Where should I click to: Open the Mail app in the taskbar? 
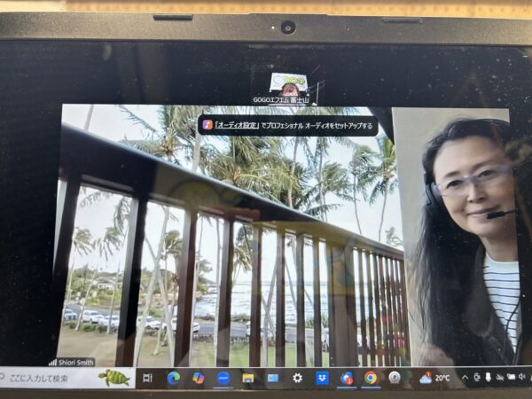[272, 378]
